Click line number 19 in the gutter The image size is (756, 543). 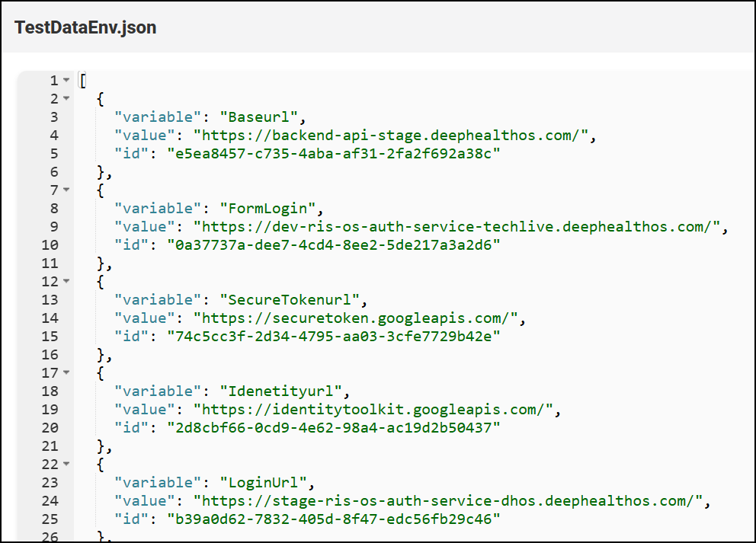pos(50,410)
